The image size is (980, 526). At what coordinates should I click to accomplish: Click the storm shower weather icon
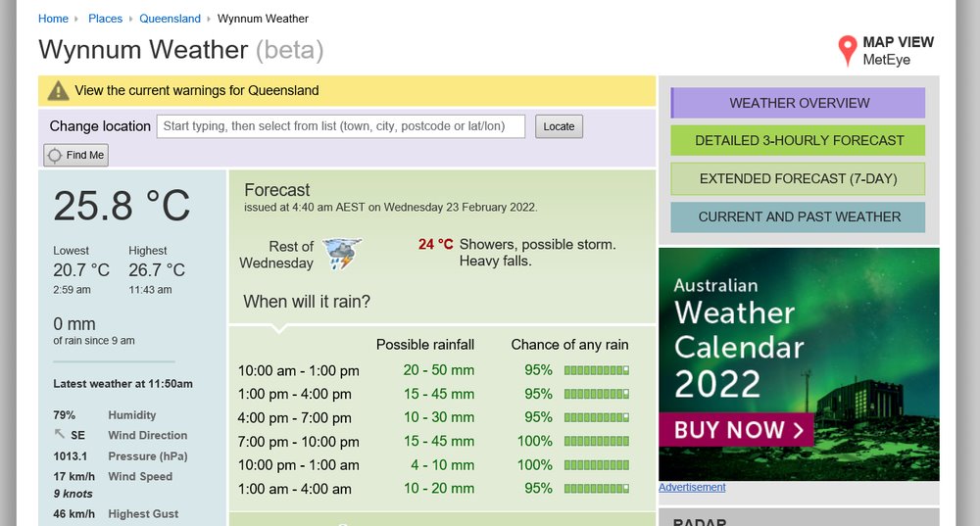[x=342, y=254]
